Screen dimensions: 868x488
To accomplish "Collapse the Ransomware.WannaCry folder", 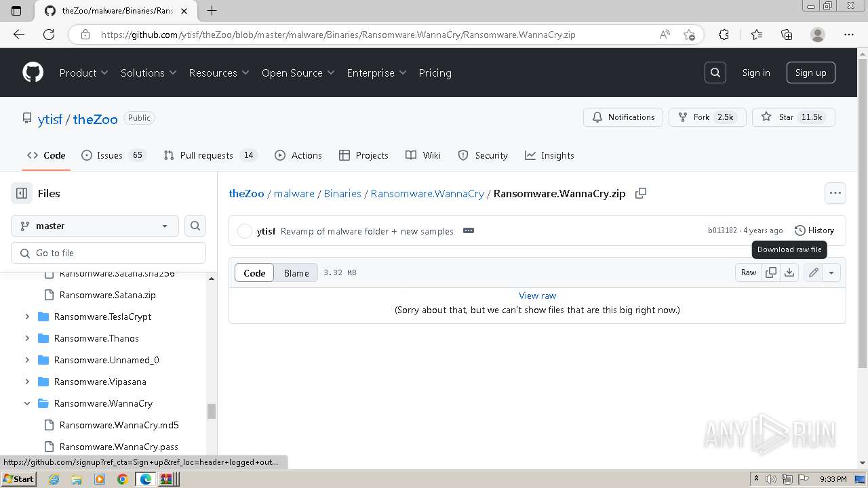I will (x=27, y=403).
